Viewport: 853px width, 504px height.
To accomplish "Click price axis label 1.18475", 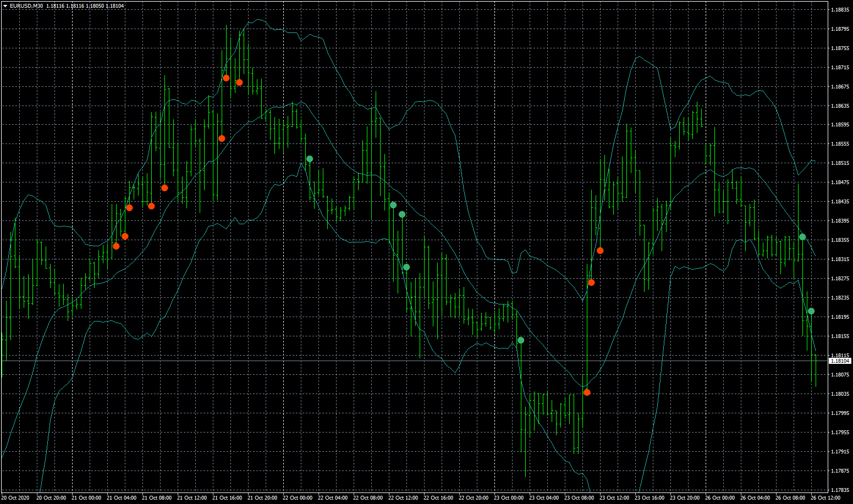I will click(839, 182).
